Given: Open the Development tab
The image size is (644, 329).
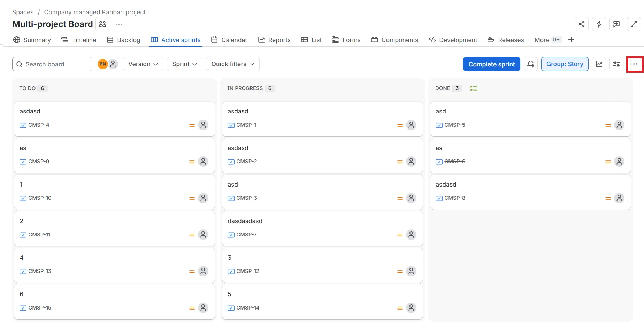Looking at the screenshot, I should [453, 40].
